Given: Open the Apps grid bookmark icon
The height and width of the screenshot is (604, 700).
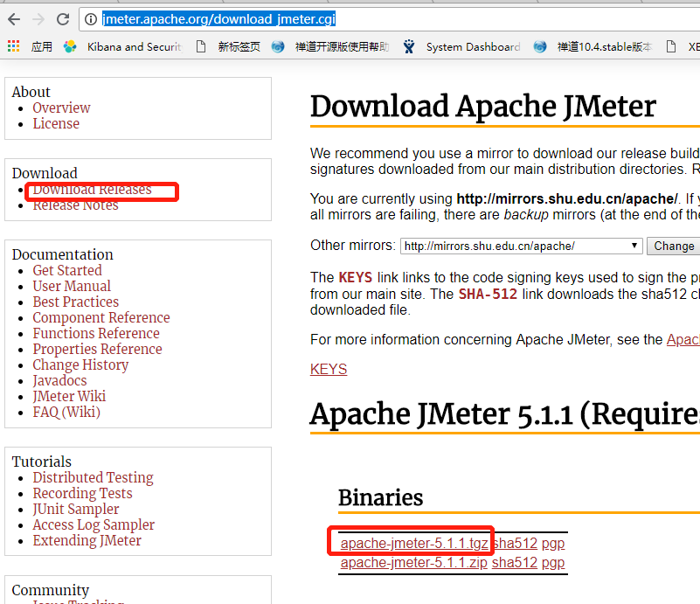Looking at the screenshot, I should click(14, 46).
